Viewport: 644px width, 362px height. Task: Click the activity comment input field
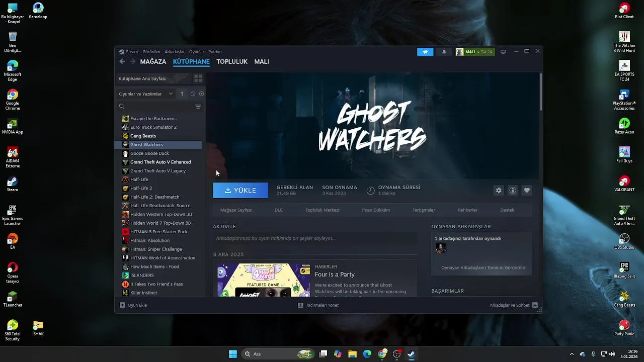(315, 238)
